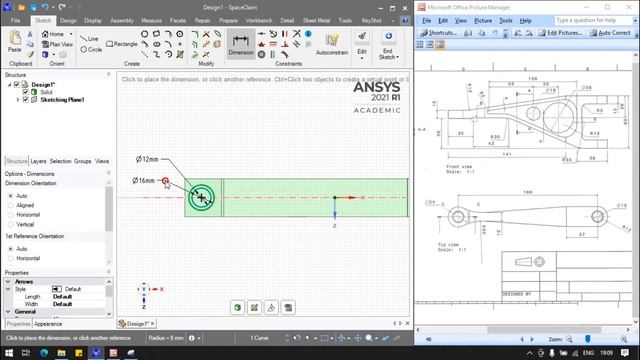Open the Design ribbon tab
This screenshot has width=640, height=360.
point(68,20)
